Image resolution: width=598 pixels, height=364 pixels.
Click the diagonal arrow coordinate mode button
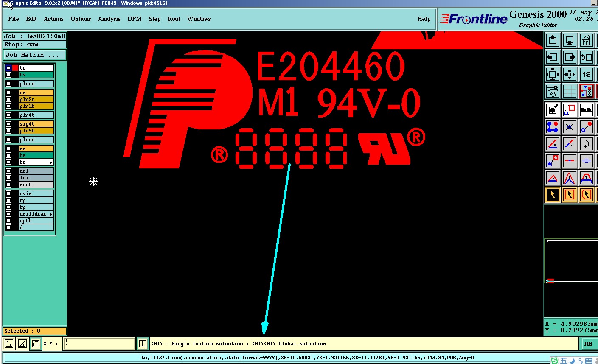[9, 344]
